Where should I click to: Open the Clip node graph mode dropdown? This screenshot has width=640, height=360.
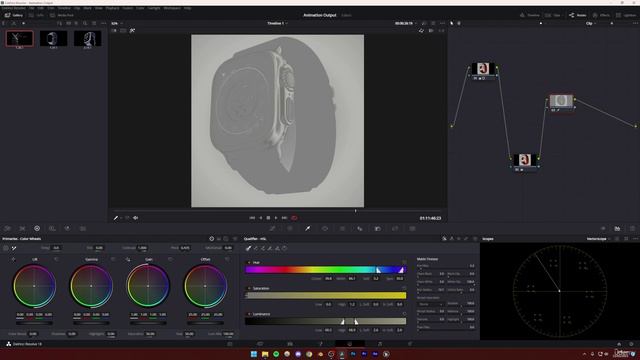[x=591, y=23]
